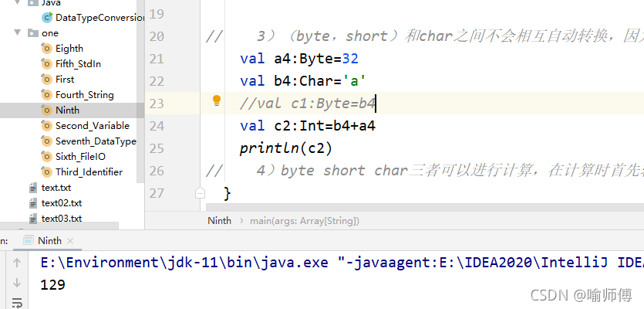The height and width of the screenshot is (309, 644).
Task: Click the line 20 comment about byte, short
Action: [425, 36]
